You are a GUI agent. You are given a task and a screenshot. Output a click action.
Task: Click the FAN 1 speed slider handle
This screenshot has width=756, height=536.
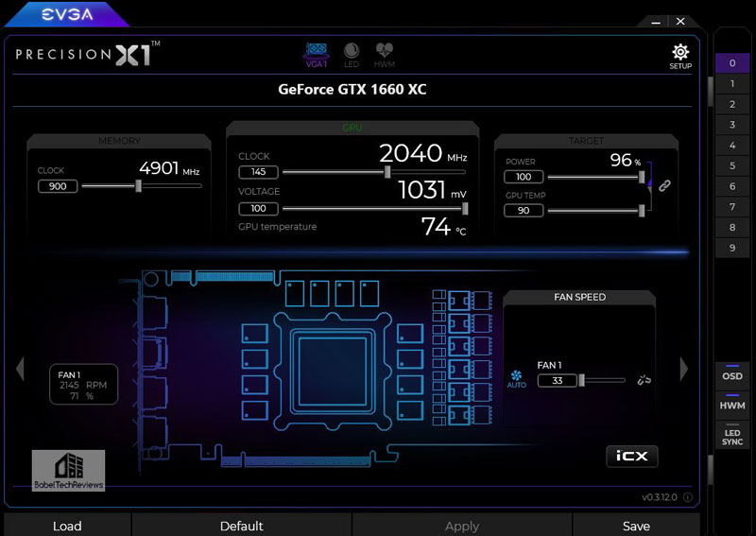[x=581, y=380]
